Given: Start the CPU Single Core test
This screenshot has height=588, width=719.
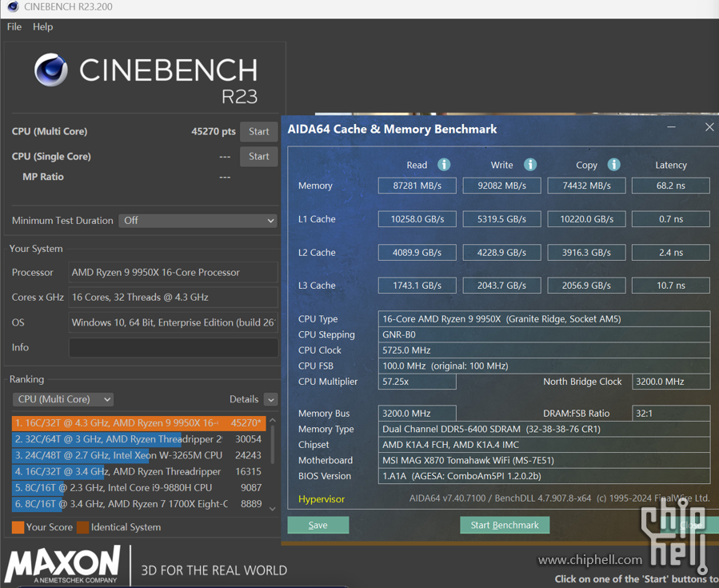Looking at the screenshot, I should (258, 157).
